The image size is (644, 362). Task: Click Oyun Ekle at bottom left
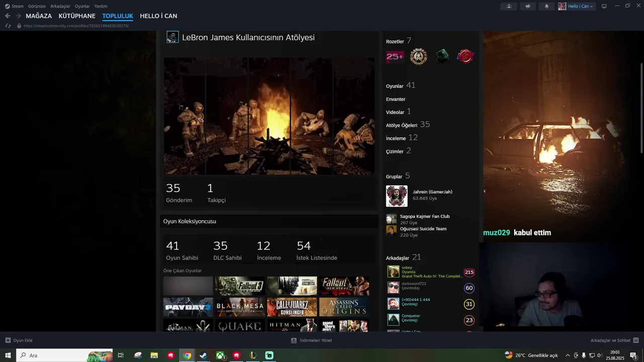(19, 340)
